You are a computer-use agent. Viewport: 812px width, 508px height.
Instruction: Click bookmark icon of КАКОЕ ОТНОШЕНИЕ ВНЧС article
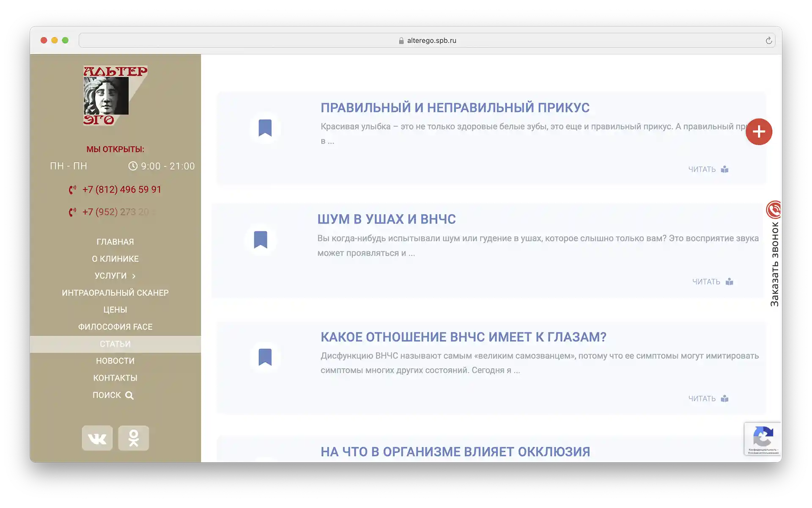coord(265,357)
